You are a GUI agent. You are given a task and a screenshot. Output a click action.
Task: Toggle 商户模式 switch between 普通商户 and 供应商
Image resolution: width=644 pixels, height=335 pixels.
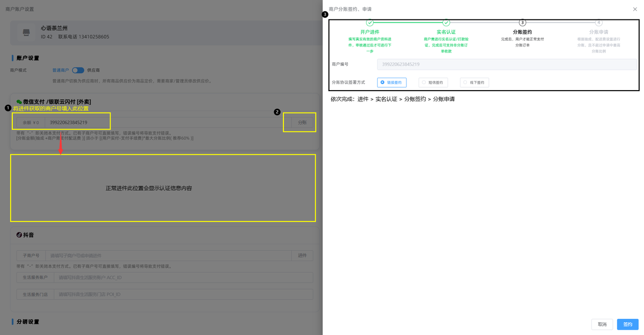tap(78, 70)
